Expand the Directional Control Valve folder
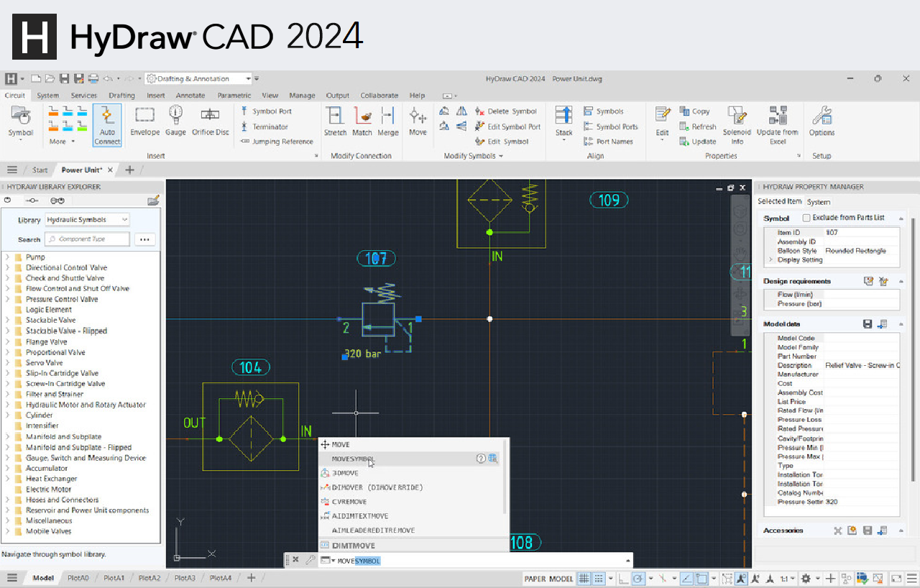The image size is (920, 588). click(x=7, y=267)
